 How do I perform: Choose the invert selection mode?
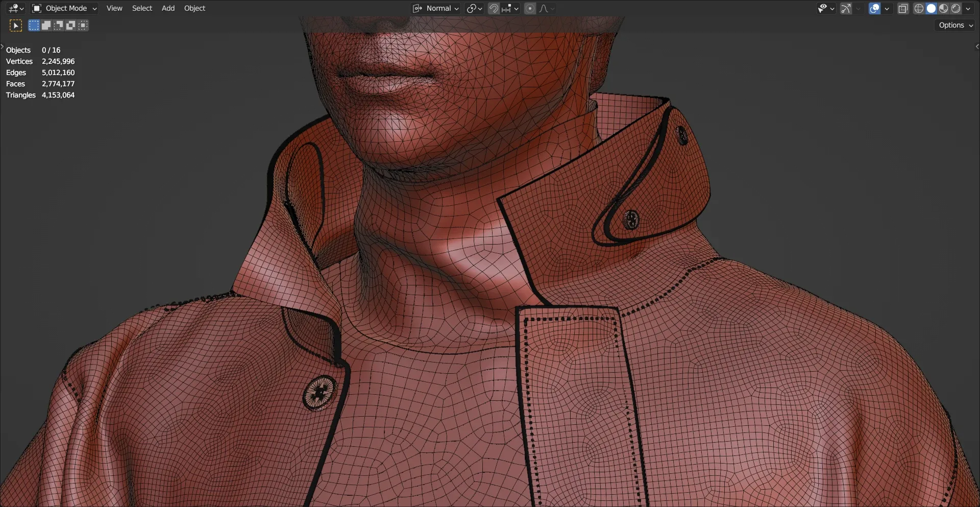point(70,25)
